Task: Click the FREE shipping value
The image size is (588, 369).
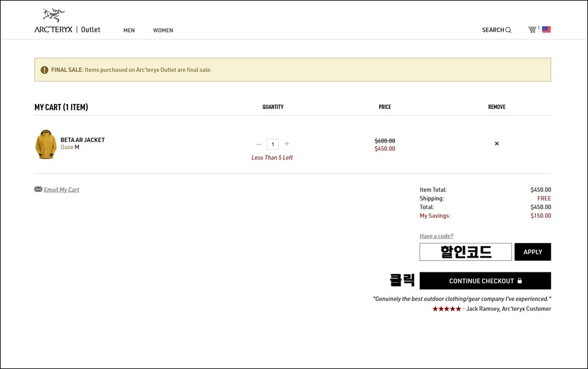Action: (544, 198)
